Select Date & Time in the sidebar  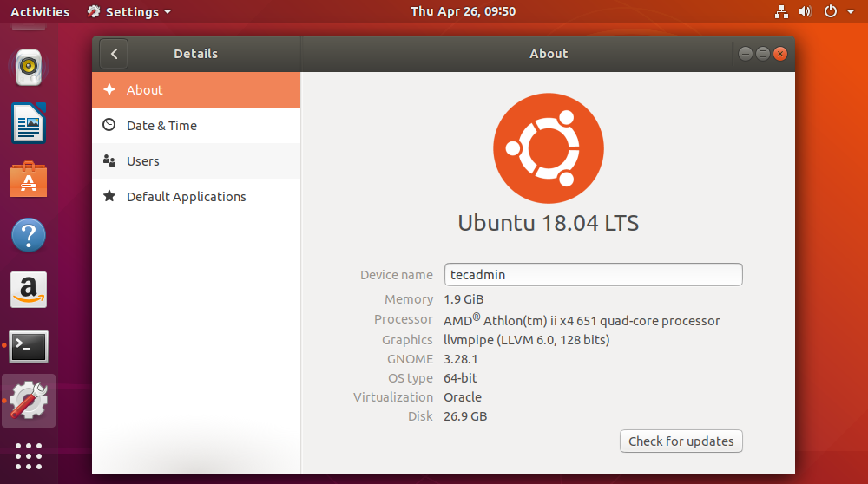click(196, 126)
